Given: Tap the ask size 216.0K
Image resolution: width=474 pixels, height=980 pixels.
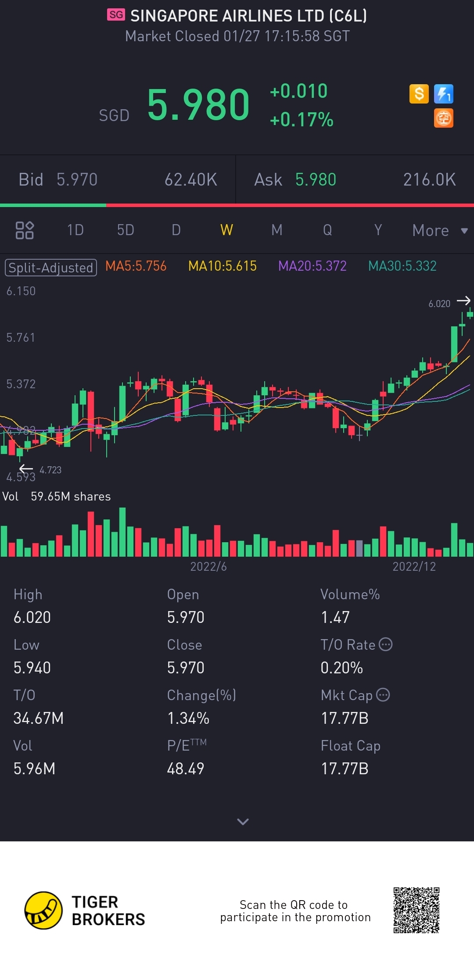Looking at the screenshot, I should point(430,179).
